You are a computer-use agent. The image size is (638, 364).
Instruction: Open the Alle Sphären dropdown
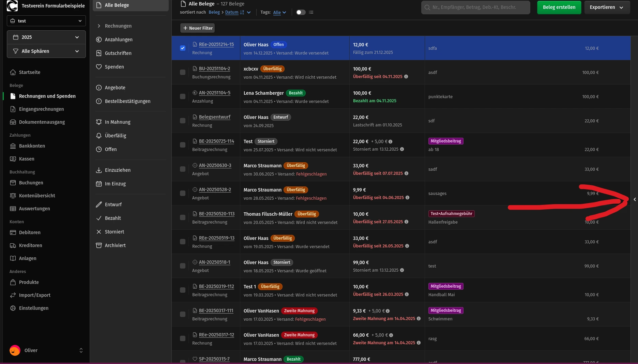coord(46,51)
